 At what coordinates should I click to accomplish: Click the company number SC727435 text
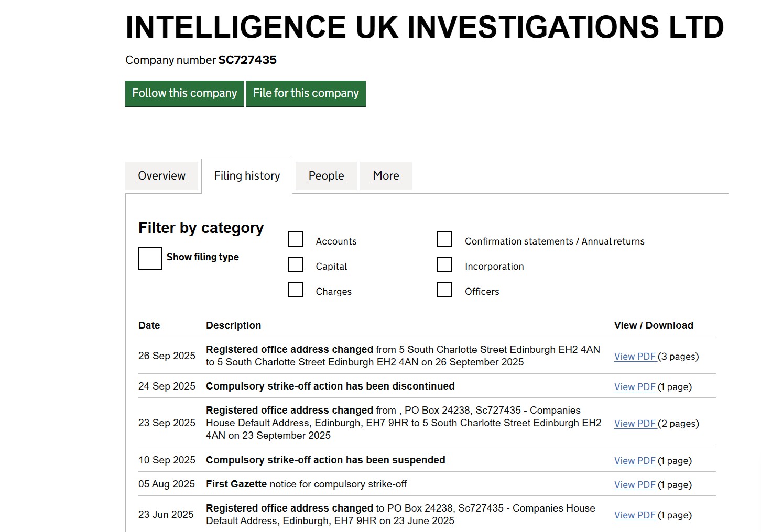(x=247, y=60)
